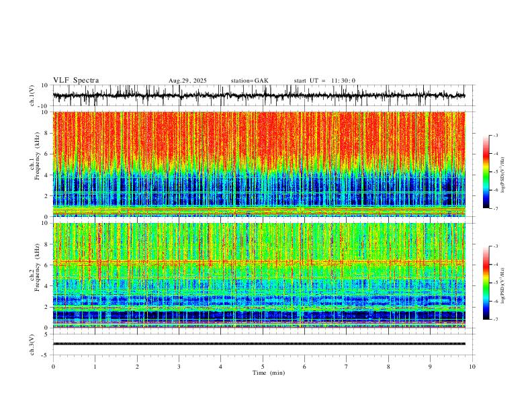Click the time axis tick label '7'

coord(346,367)
